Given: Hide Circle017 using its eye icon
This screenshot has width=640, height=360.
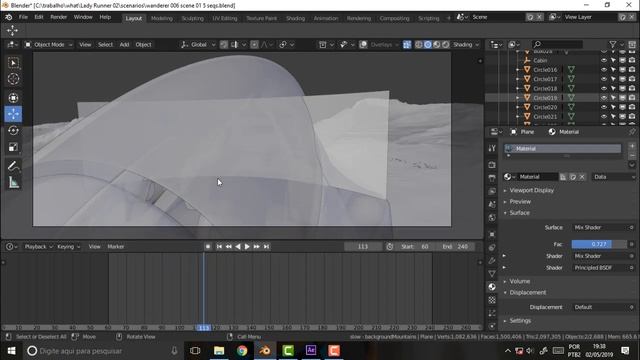Looking at the screenshot, I should [604, 79].
